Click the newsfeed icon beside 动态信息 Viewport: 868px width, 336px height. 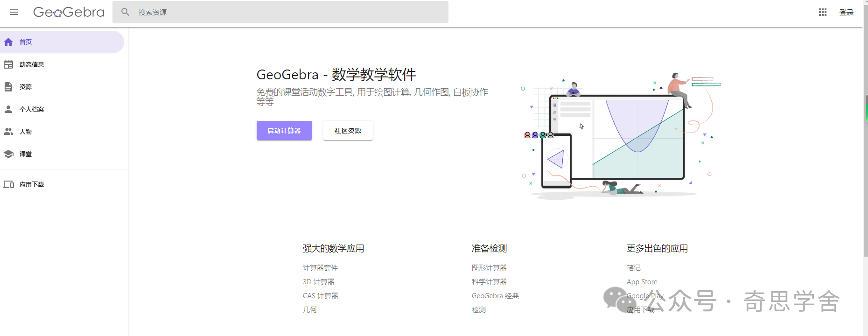[8, 64]
